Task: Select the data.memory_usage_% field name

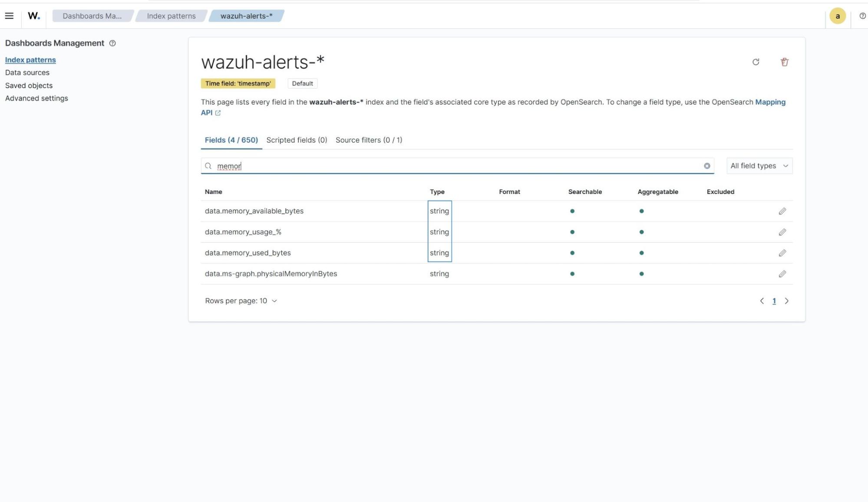Action: click(243, 232)
